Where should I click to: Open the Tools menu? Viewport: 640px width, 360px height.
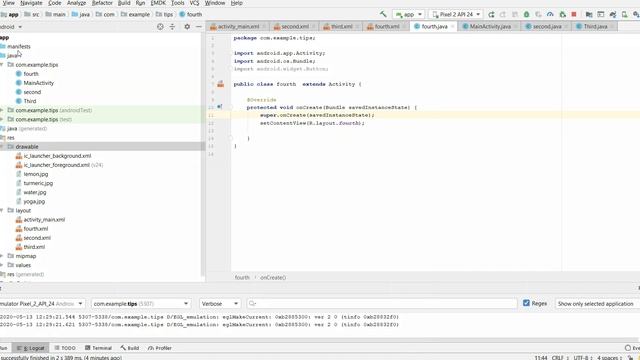[178, 3]
